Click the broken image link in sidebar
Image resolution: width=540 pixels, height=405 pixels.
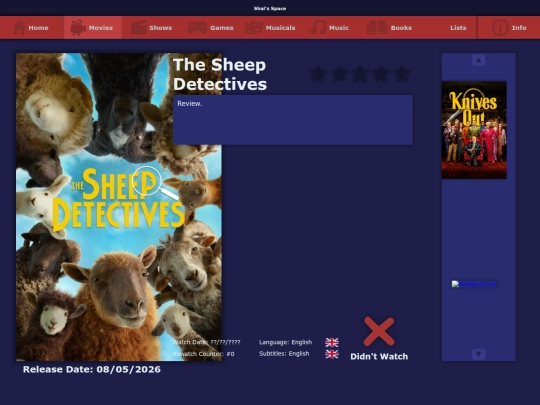tap(475, 284)
